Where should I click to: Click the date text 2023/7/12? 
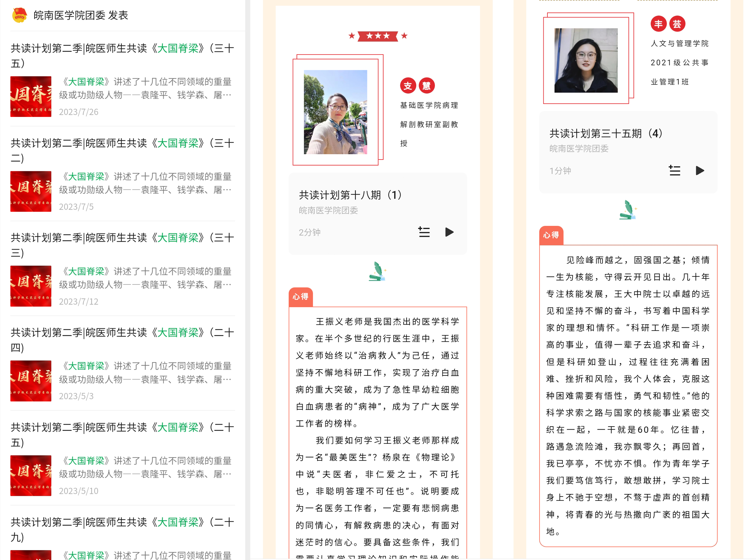click(79, 301)
